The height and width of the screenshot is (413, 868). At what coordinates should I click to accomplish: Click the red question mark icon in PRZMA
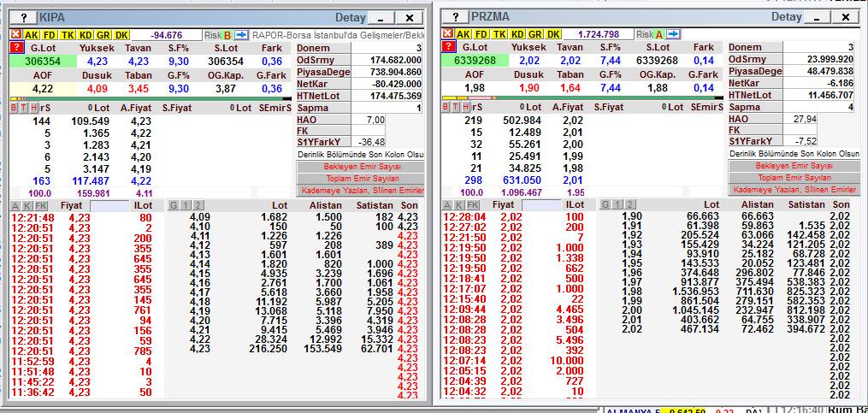point(447,48)
